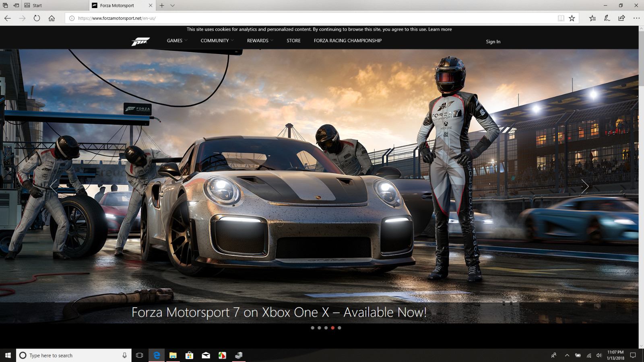644x362 pixels.
Task: Expand the COMMUNITY dropdown menu
Action: click(x=217, y=41)
